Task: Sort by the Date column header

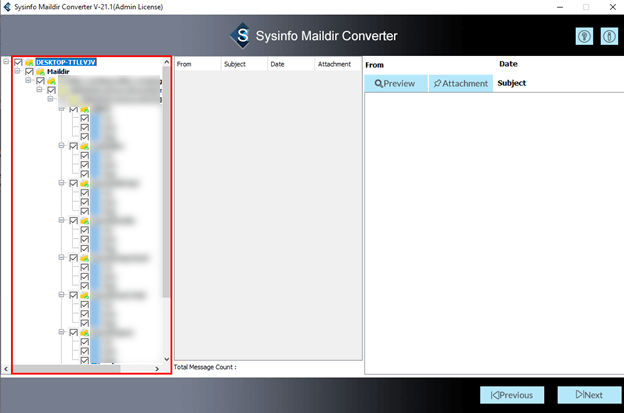Action: click(291, 64)
